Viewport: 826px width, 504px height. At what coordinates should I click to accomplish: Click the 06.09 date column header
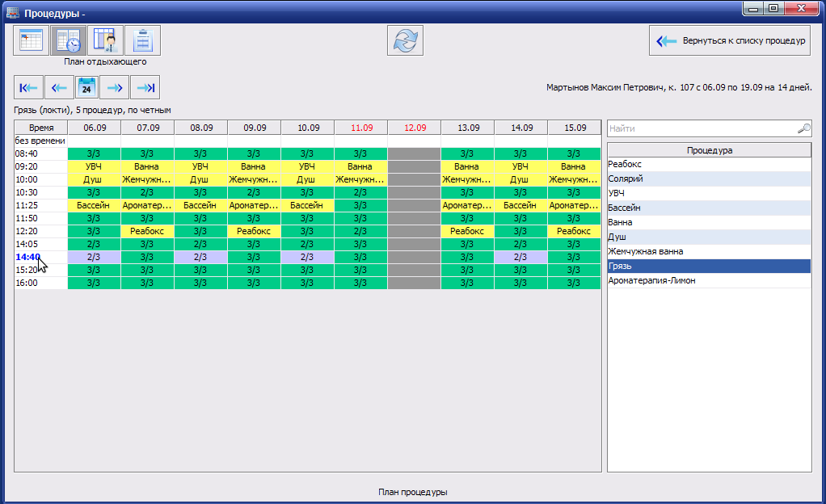tap(95, 128)
